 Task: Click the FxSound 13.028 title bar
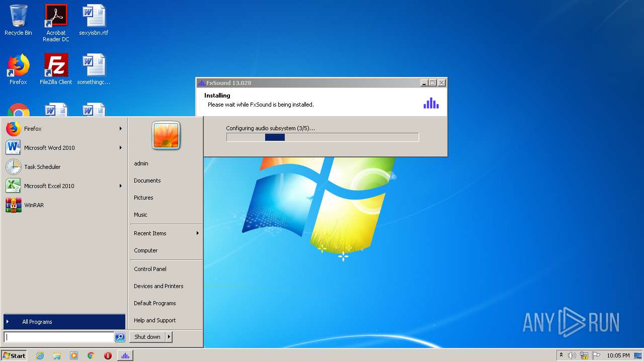point(307,83)
